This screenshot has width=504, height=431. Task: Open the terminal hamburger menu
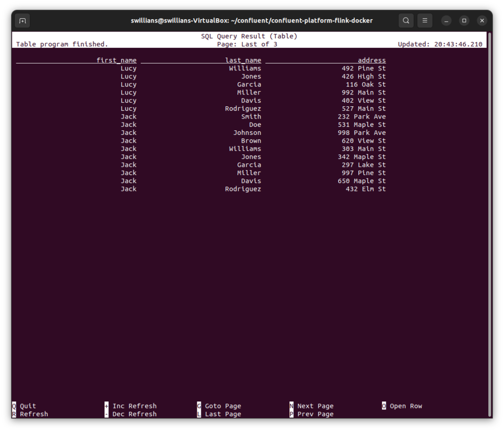click(425, 21)
